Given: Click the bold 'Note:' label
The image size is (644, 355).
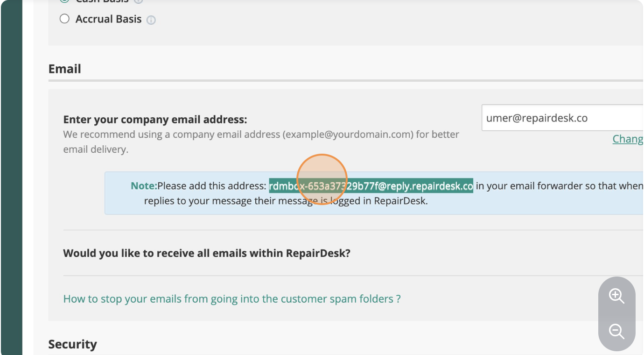Looking at the screenshot, I should 144,186.
